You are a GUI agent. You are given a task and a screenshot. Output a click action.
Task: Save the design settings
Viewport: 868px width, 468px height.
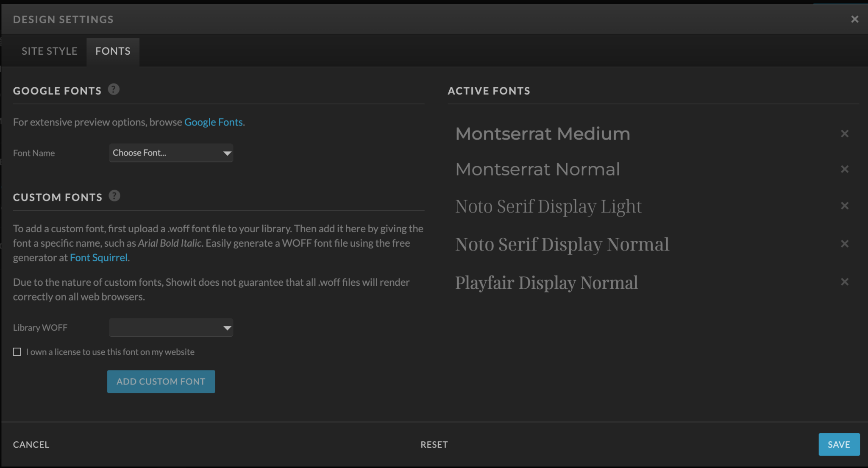click(x=838, y=444)
